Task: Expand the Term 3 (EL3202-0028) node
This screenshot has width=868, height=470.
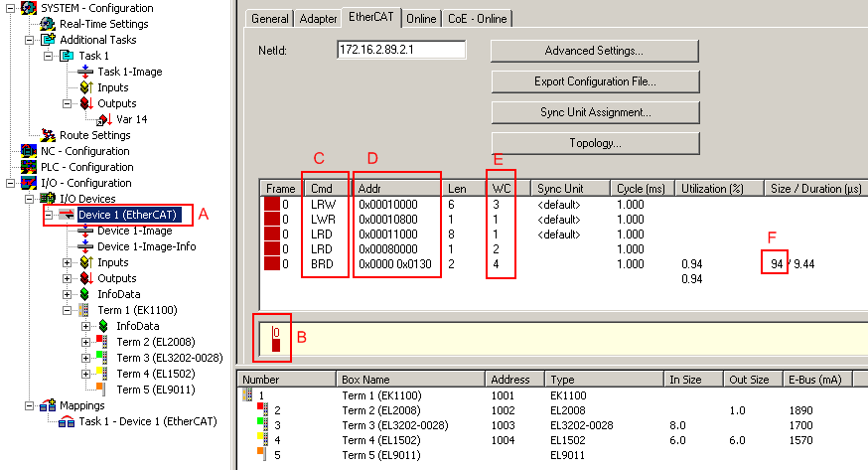Action: click(x=85, y=358)
